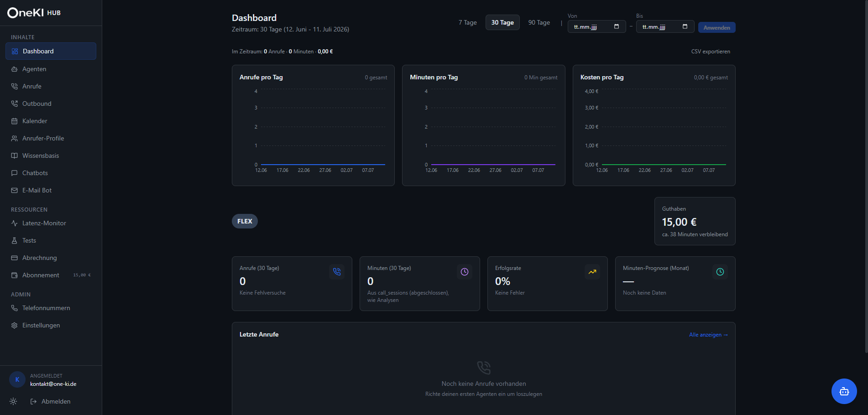Click the Guthaben 15,00 € card

[695, 221]
